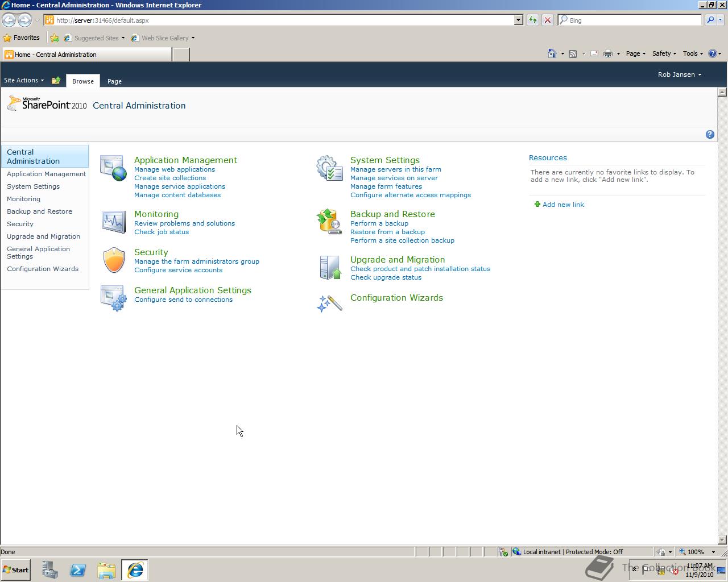Click the SharePoint 2010 logo
Screen dimensions: 728x582
pyautogui.click(x=47, y=104)
